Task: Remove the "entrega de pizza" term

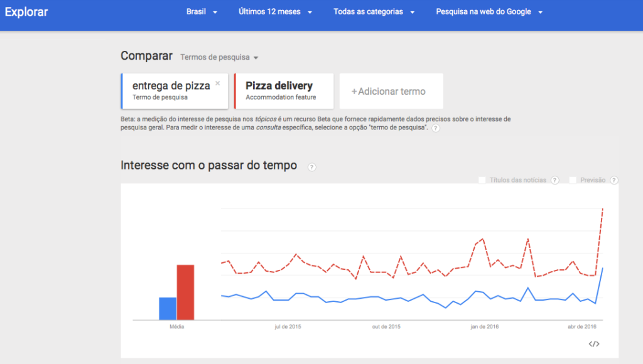Action: [x=218, y=83]
